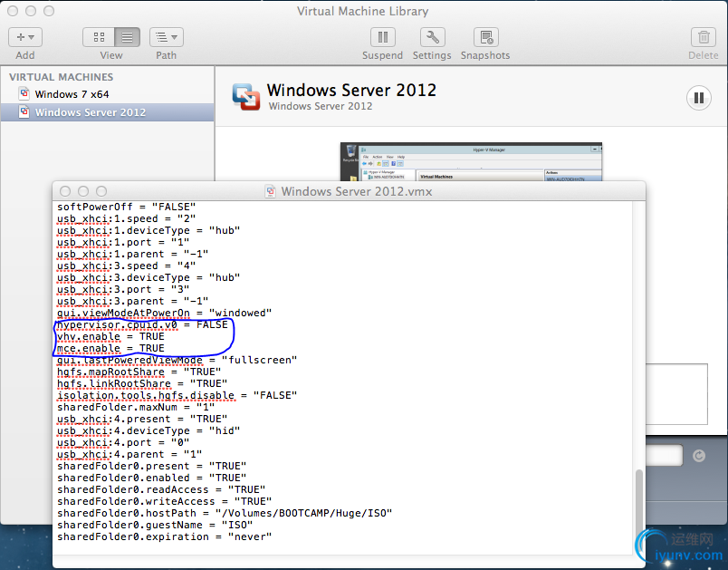Pause VM with round pause button
The width and height of the screenshot is (728, 570).
pyautogui.click(x=699, y=98)
